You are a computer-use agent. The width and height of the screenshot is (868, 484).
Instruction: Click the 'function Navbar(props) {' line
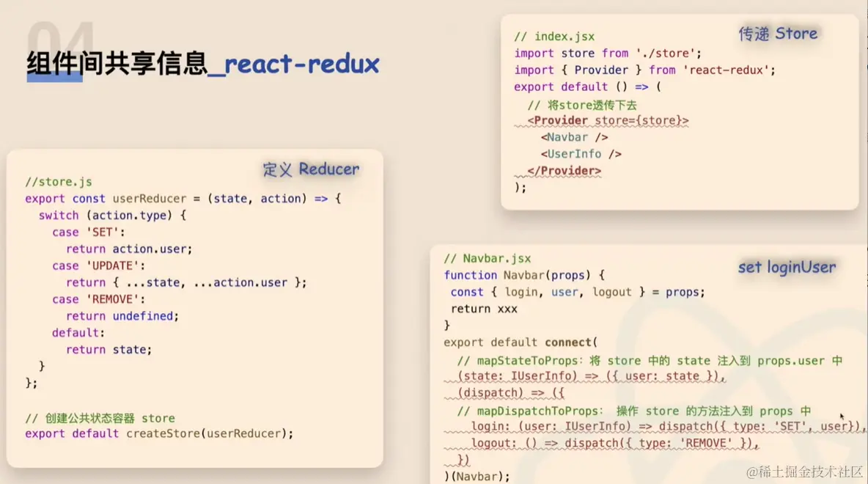click(524, 275)
